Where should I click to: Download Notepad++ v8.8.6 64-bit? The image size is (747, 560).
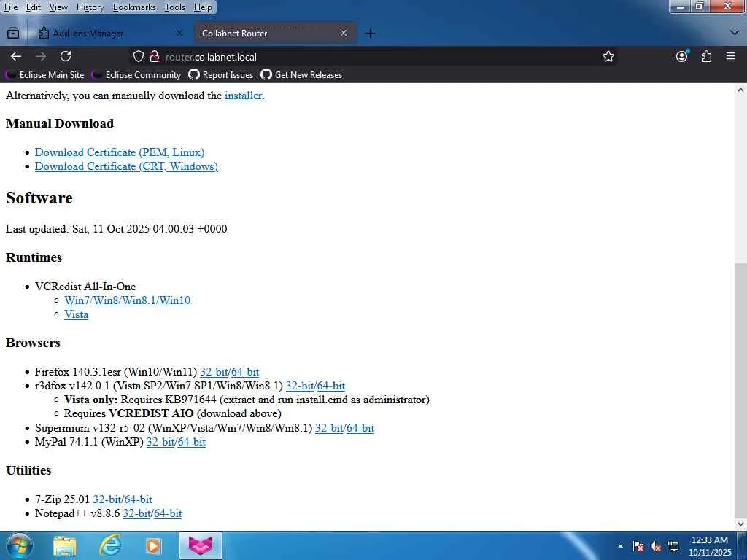(169, 513)
